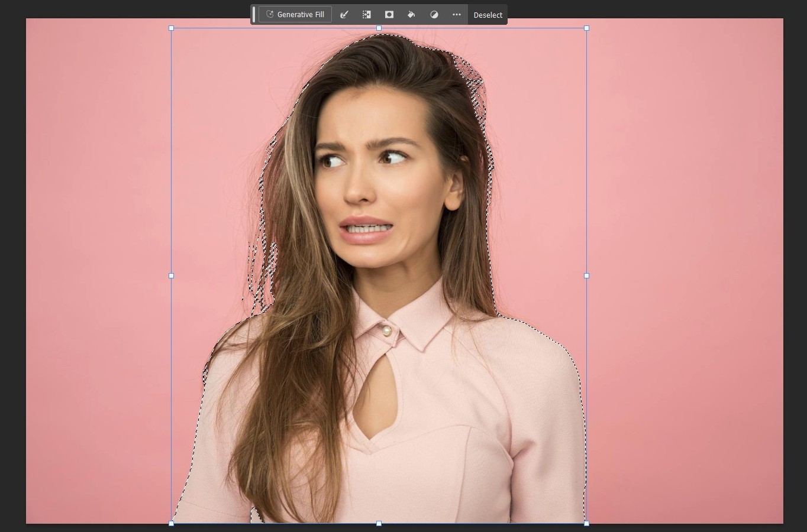Click right-middle transform handle of selection

[x=586, y=275]
